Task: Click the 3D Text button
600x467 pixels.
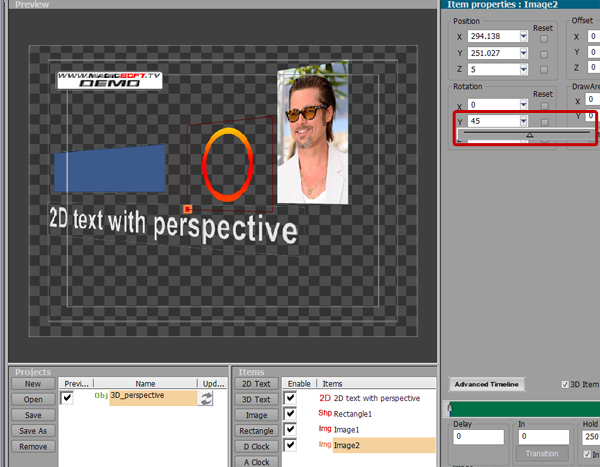Action: [x=256, y=399]
